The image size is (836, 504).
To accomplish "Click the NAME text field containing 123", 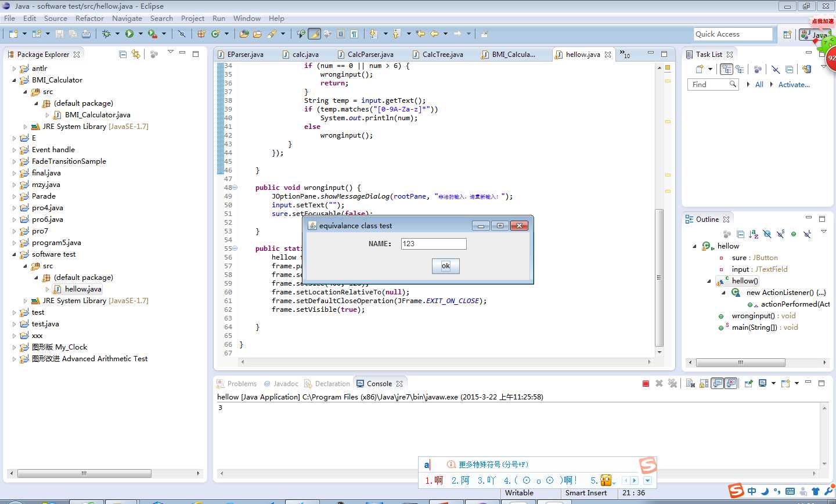I will pyautogui.click(x=434, y=244).
